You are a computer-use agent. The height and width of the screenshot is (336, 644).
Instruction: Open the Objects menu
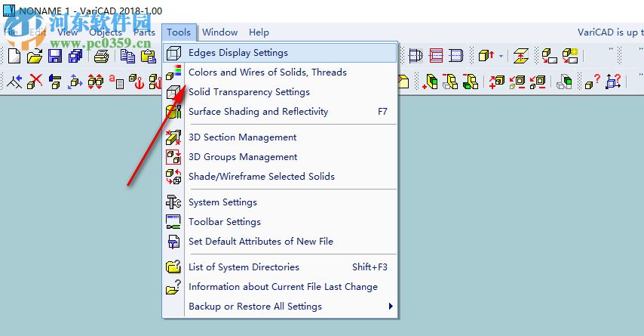click(106, 32)
